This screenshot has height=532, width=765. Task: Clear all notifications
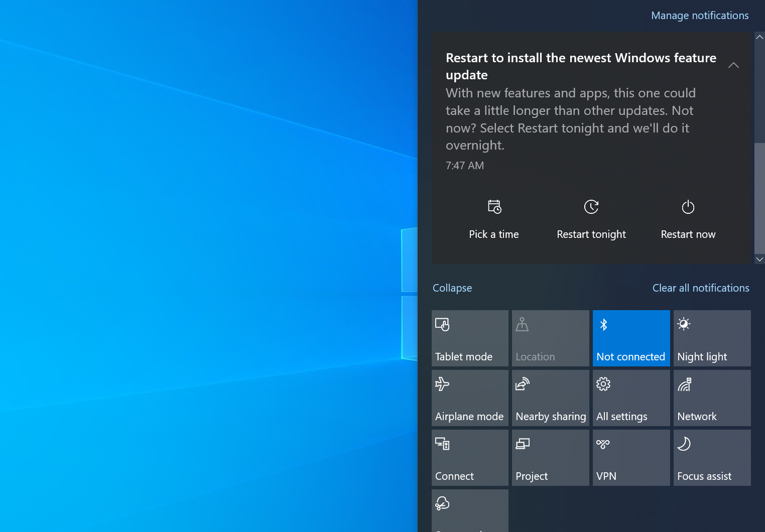701,288
